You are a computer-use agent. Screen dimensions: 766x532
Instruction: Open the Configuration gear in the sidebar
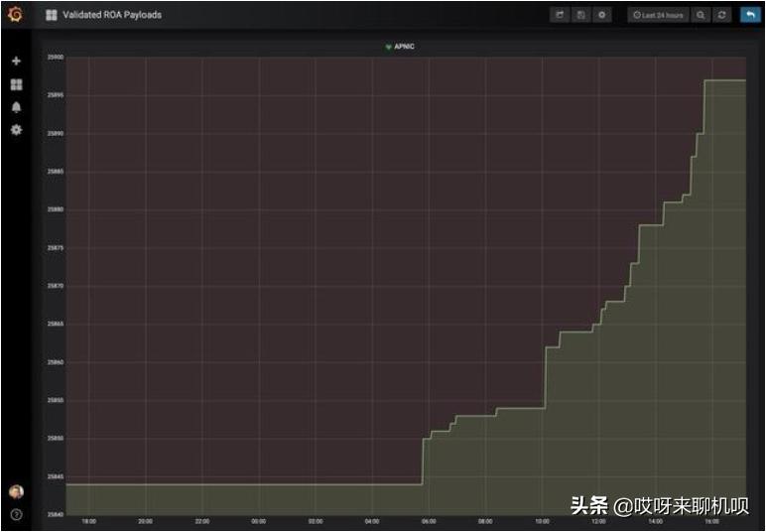coord(16,130)
